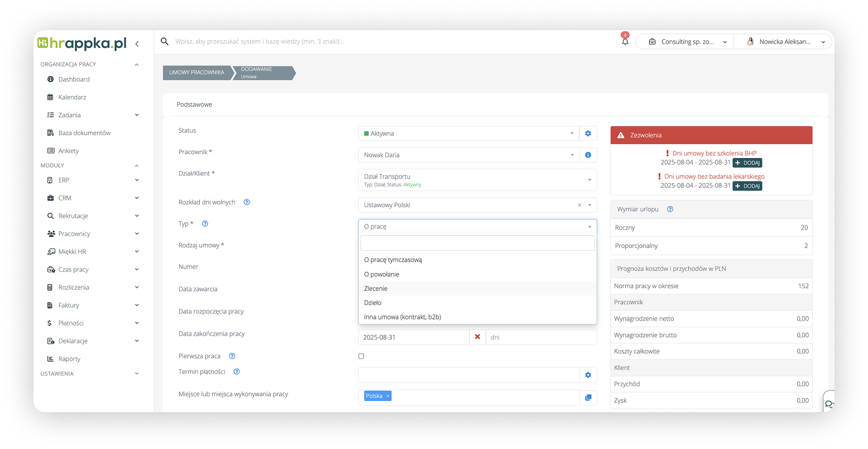Click the copy icon next to Polska field
This screenshot has width=868, height=449.
pyautogui.click(x=588, y=398)
